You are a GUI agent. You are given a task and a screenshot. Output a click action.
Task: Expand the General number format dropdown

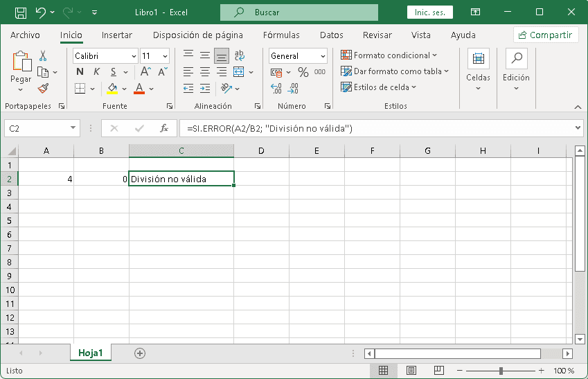pyautogui.click(x=323, y=56)
